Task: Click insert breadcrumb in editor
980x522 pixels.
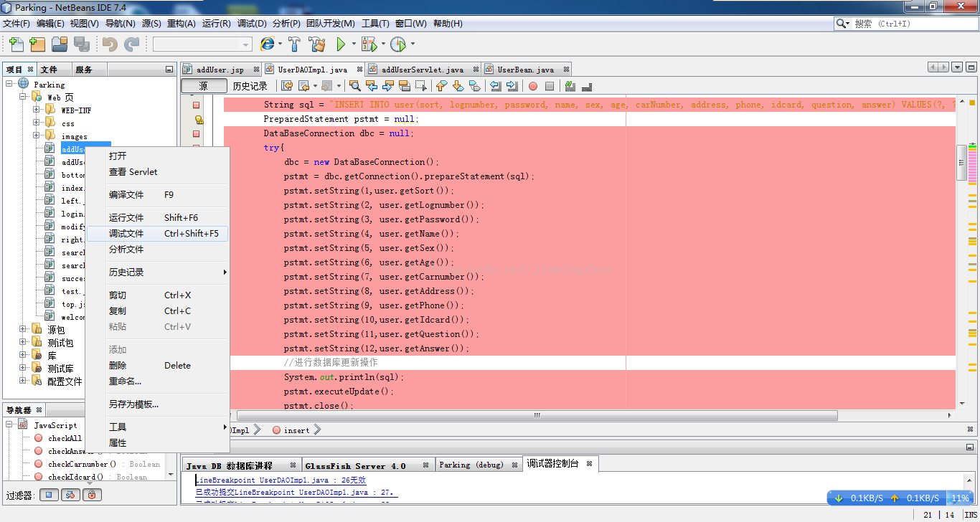Action: tap(296, 430)
